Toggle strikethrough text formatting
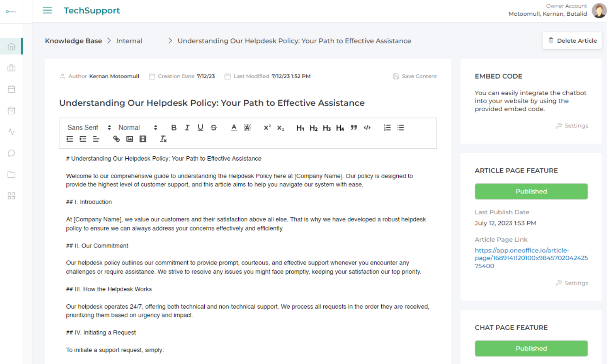Image resolution: width=607 pixels, height=364 pixels. (x=214, y=128)
